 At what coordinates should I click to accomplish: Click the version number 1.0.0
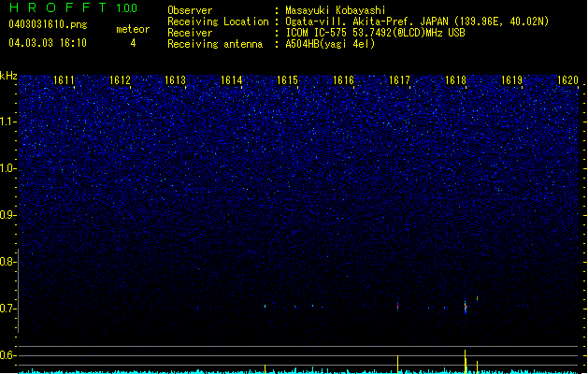[127, 7]
